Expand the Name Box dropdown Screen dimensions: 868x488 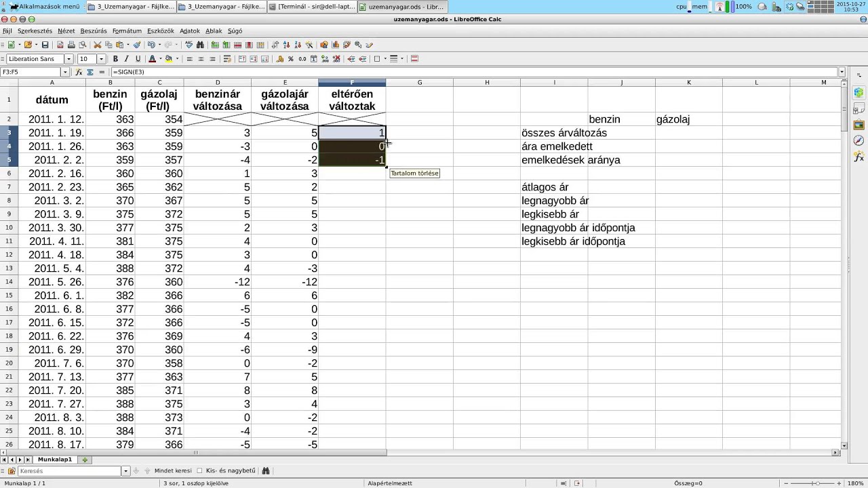click(66, 72)
